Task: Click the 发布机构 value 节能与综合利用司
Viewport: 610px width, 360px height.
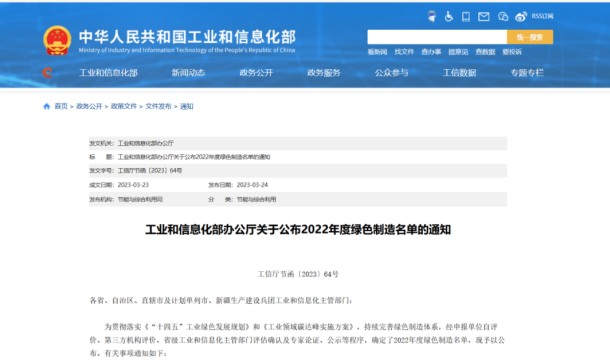Action: click(140, 199)
